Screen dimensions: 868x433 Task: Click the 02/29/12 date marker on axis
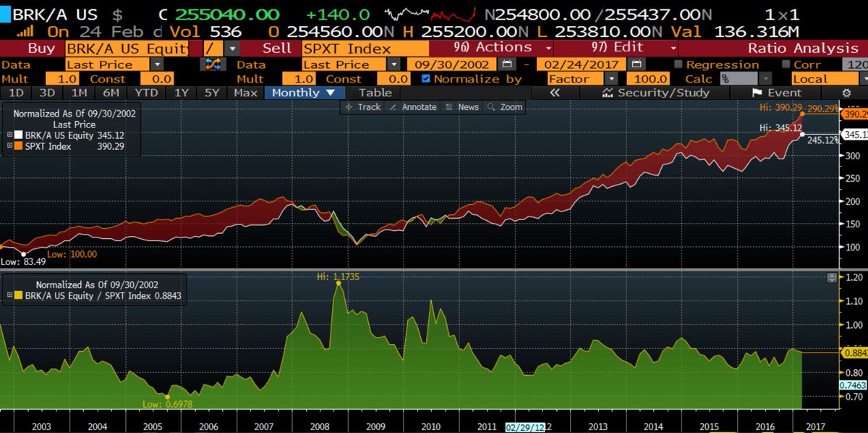[524, 427]
